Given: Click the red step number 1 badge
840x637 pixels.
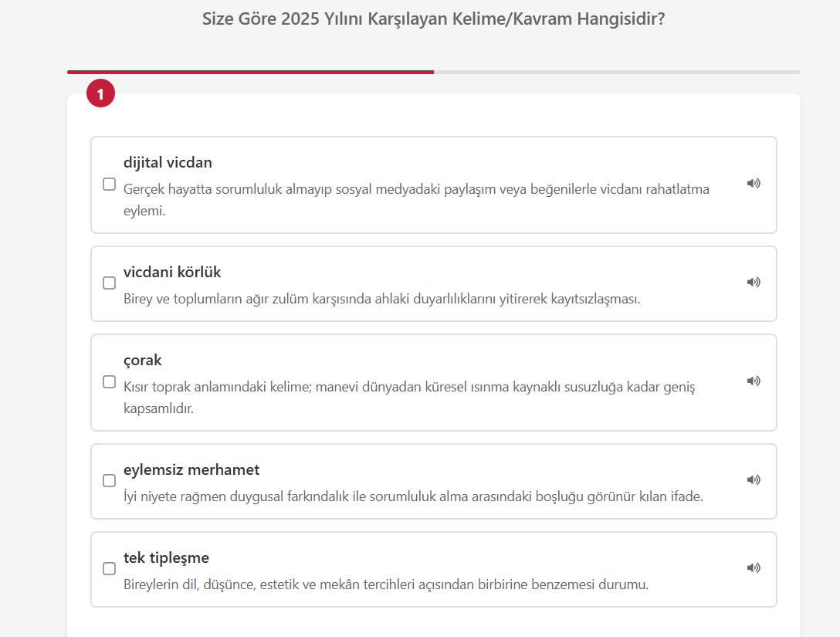Looking at the screenshot, I should (x=100, y=93).
